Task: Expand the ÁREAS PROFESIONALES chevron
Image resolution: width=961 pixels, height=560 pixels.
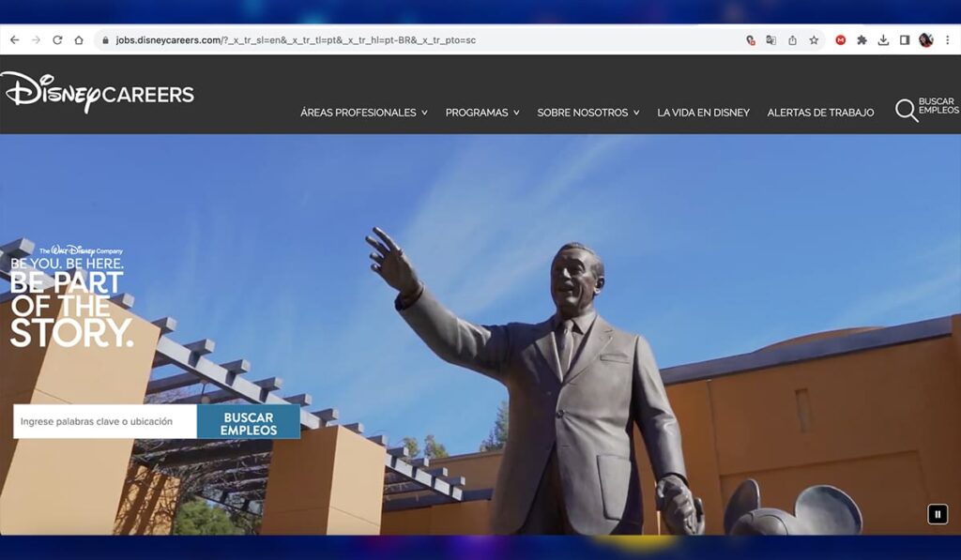Action: pos(424,113)
